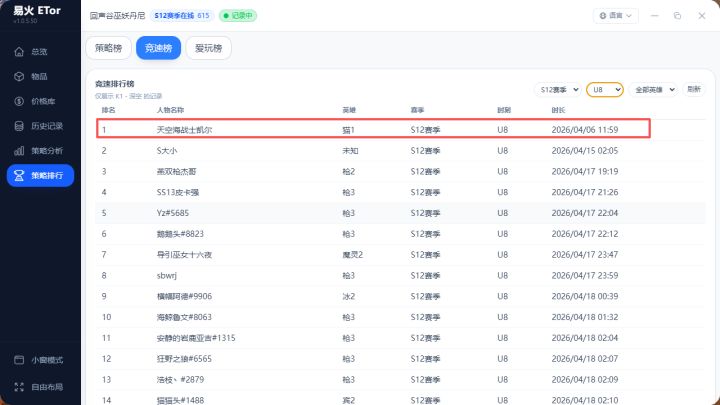Viewport: 720px width, 405px height.
Task: Click the 排名 column header
Action: (x=108, y=110)
